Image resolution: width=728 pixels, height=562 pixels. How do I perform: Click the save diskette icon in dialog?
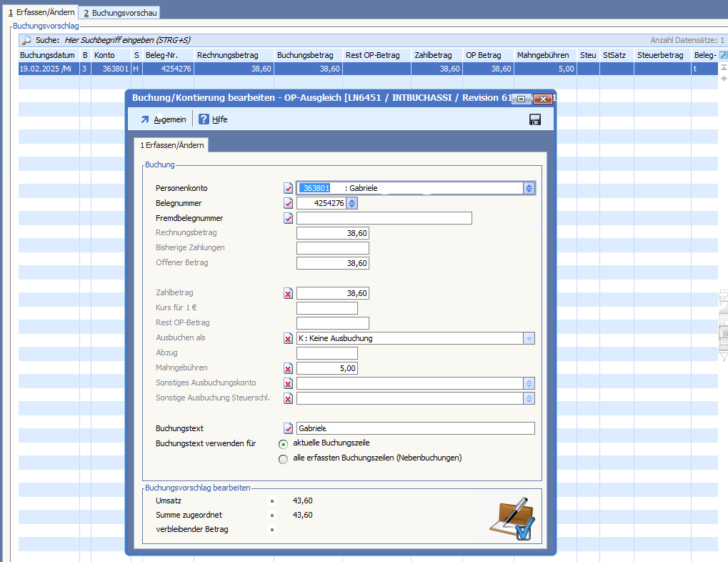534,119
